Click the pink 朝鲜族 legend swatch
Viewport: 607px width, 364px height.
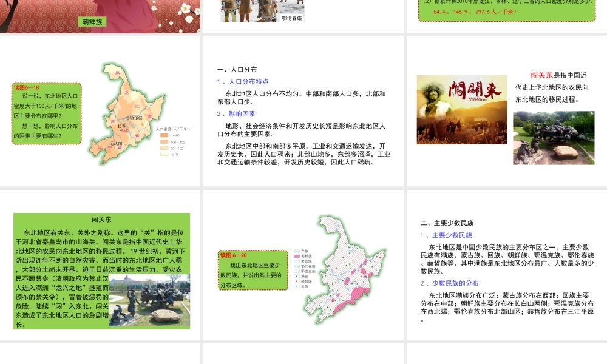pos(297,256)
